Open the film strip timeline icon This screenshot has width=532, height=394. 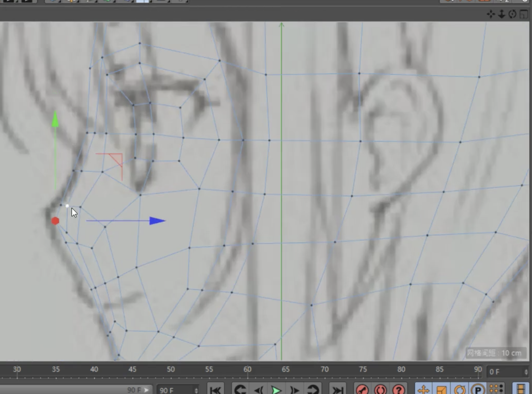pyautogui.click(x=521, y=389)
